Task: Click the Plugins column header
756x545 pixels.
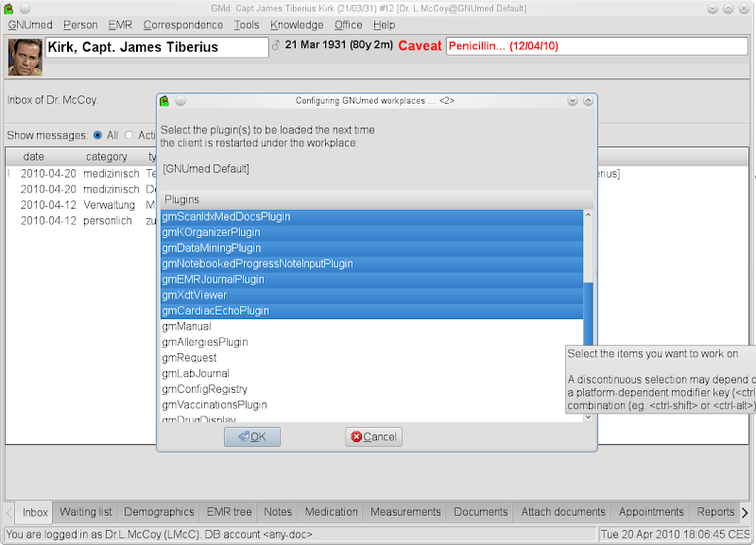Action: (x=376, y=199)
